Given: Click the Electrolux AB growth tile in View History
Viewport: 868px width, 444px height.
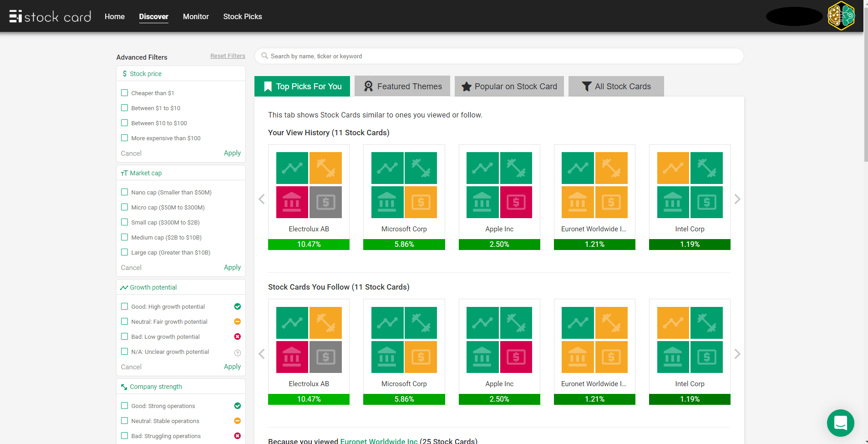Looking at the screenshot, I should (x=292, y=168).
